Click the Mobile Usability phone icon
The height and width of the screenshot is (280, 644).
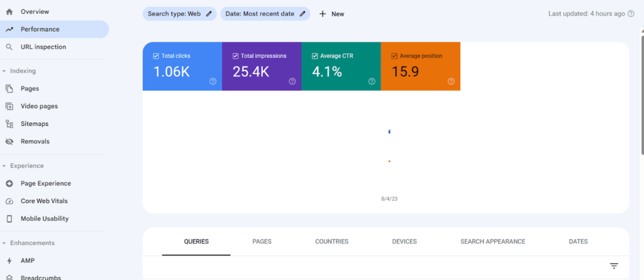[9, 219]
